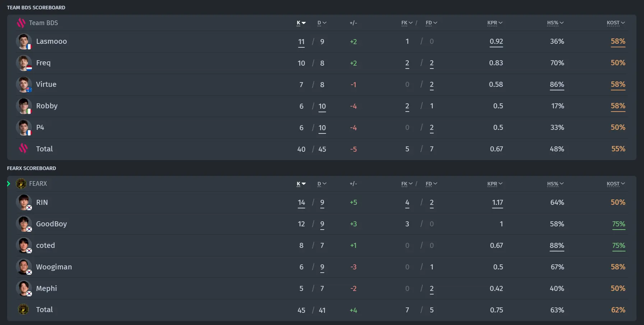Click the Team BDS logo icon in header
Image resolution: width=644 pixels, height=325 pixels.
point(21,23)
